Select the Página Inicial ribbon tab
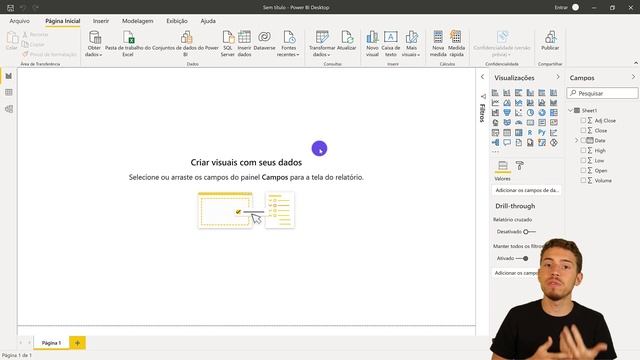This screenshot has height=360, width=640. click(x=62, y=21)
